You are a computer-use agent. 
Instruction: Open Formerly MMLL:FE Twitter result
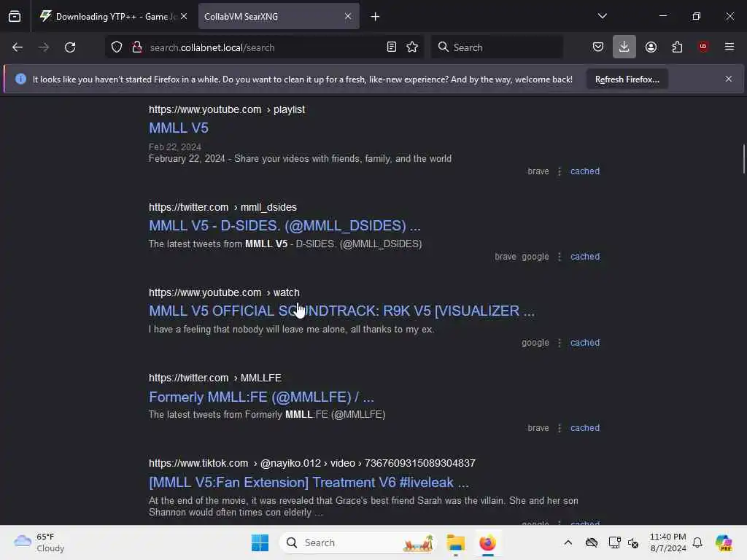(x=261, y=397)
